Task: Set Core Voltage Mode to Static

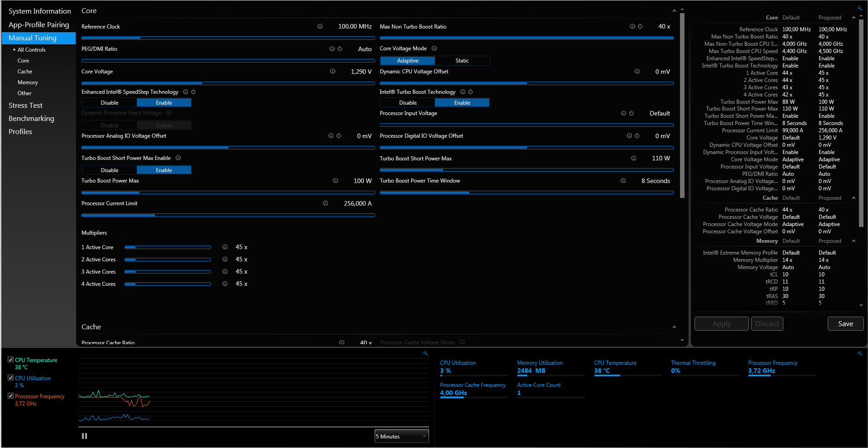Action: (x=462, y=61)
